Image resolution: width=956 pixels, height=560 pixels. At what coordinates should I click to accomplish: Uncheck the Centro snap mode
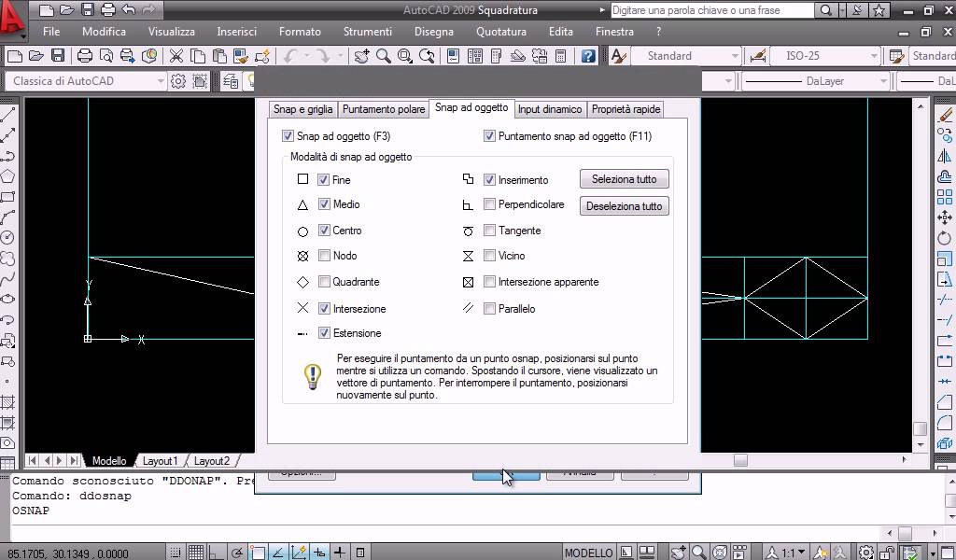[x=324, y=231]
